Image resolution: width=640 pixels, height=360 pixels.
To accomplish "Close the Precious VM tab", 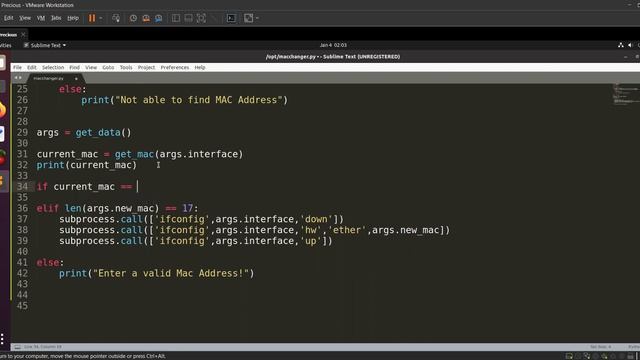I will [23, 35].
